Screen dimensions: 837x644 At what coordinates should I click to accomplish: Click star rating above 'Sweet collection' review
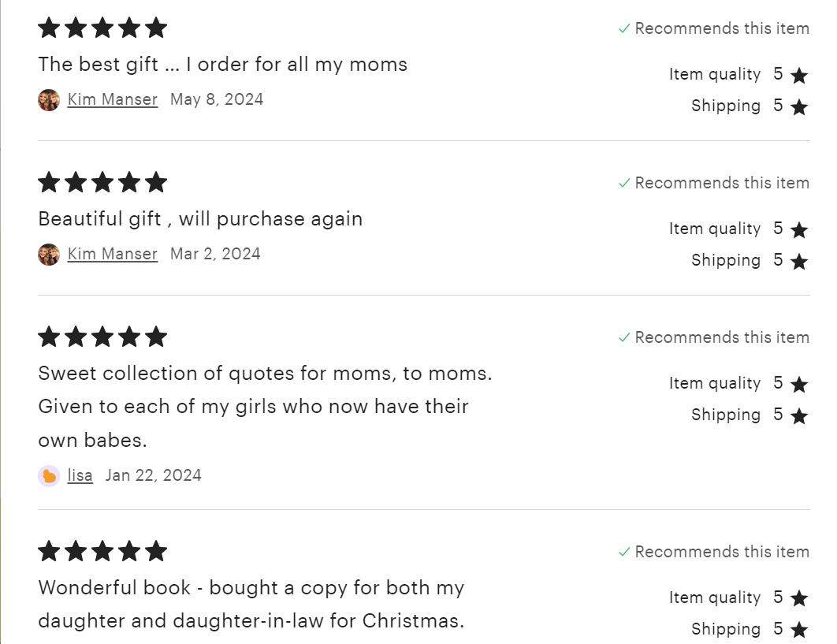(102, 337)
